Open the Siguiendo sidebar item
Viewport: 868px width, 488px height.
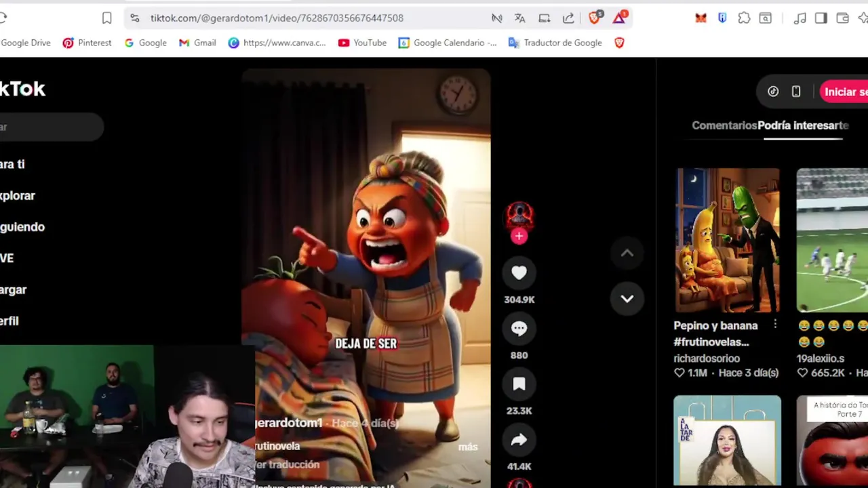point(22,227)
